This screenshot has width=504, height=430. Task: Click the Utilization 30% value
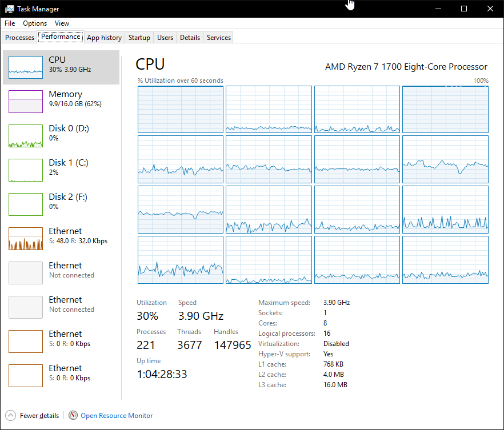[147, 316]
